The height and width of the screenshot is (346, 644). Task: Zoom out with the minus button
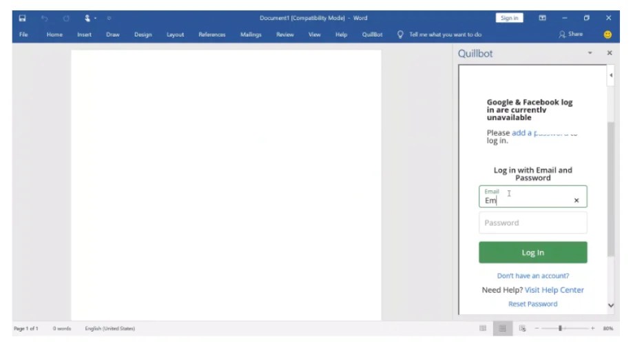[537, 328]
